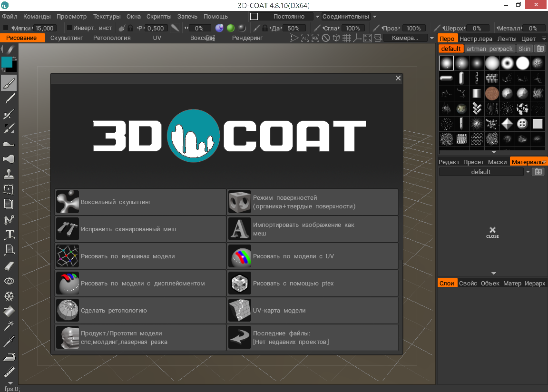
Task: Click the dark sphere shading icon
Action: pyautogui.click(x=242, y=28)
